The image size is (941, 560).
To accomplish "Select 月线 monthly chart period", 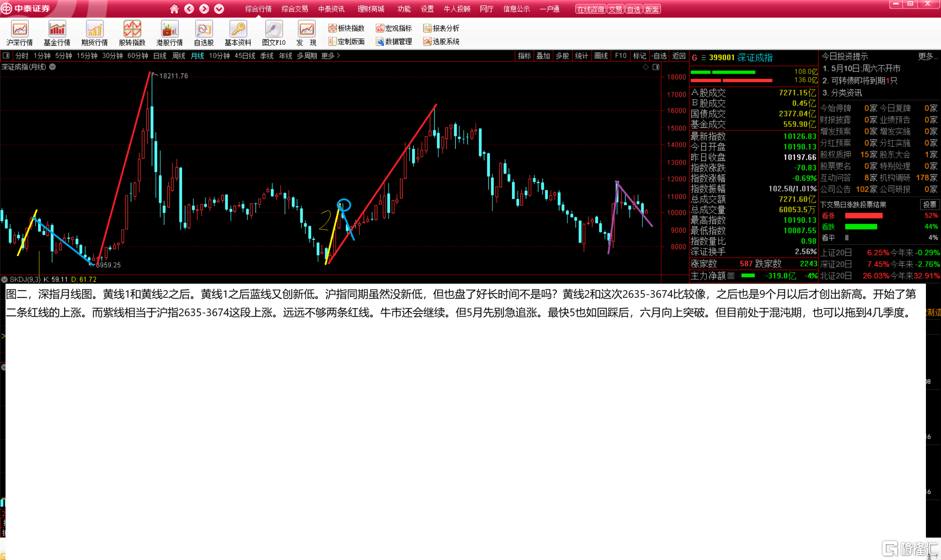I will [197, 56].
